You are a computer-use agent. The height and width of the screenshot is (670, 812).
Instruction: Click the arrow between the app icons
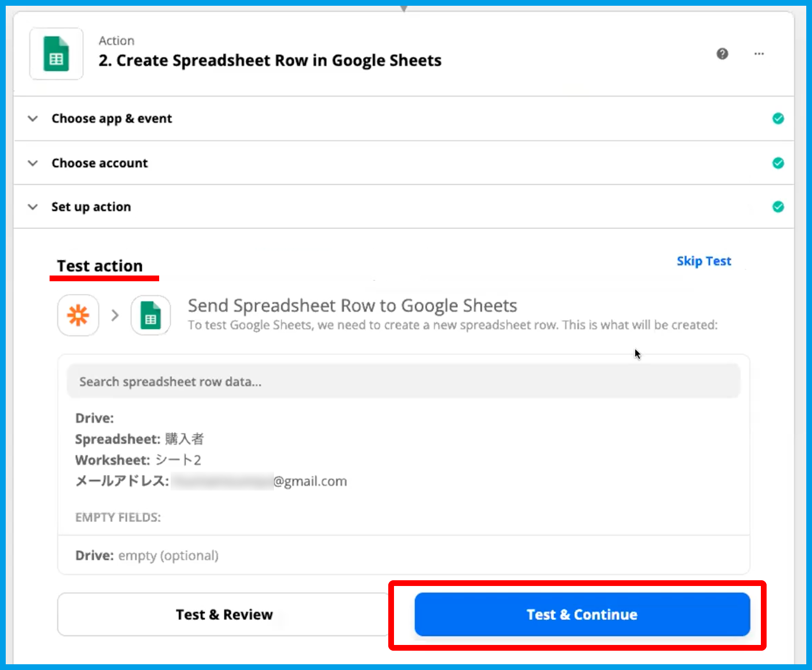point(115,315)
